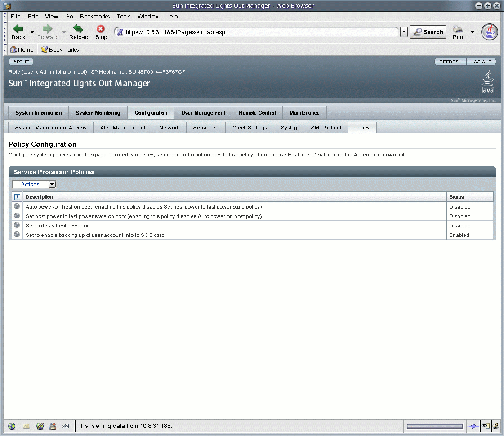This screenshot has height=436, width=504.
Task: Click the online/offline plug icon
Action: pyautogui.click(x=473, y=427)
